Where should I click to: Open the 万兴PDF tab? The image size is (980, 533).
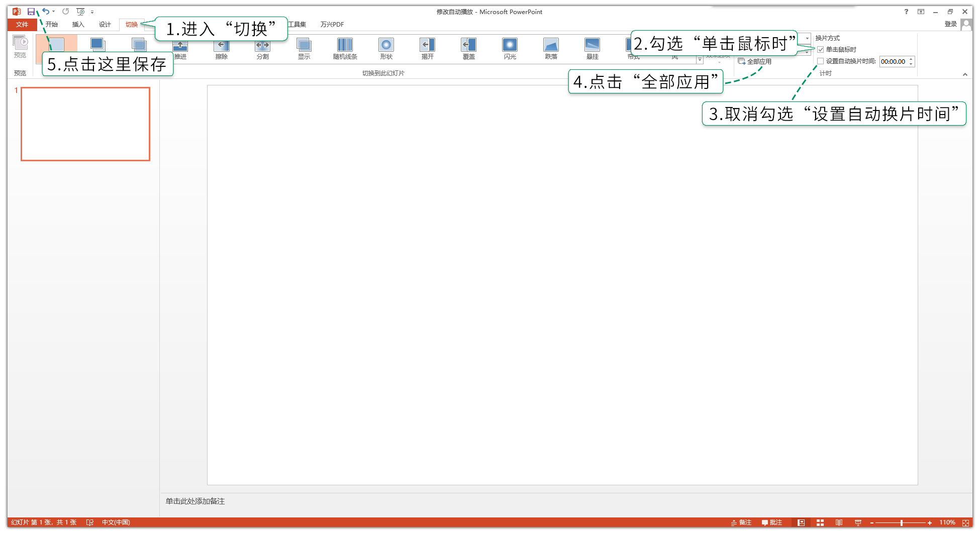pyautogui.click(x=332, y=24)
